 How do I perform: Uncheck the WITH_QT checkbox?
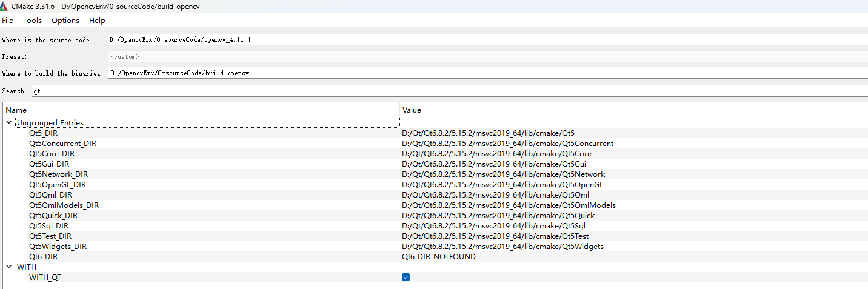406,277
